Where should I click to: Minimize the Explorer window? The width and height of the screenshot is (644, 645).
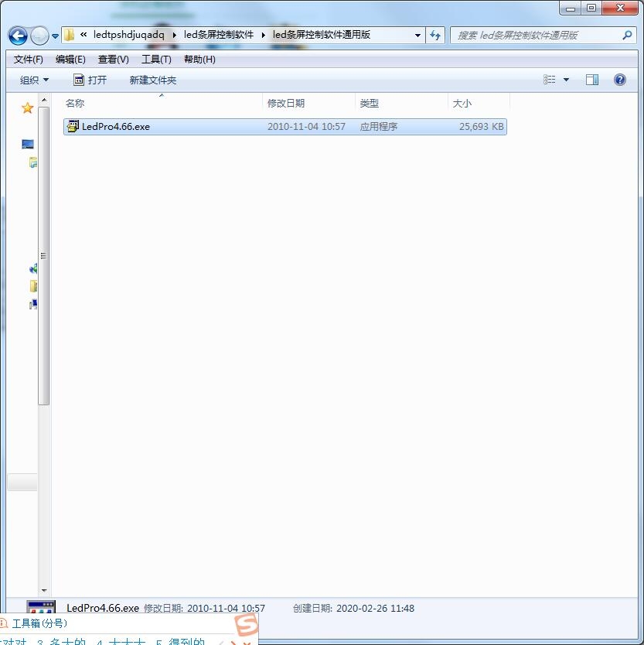[x=571, y=9]
